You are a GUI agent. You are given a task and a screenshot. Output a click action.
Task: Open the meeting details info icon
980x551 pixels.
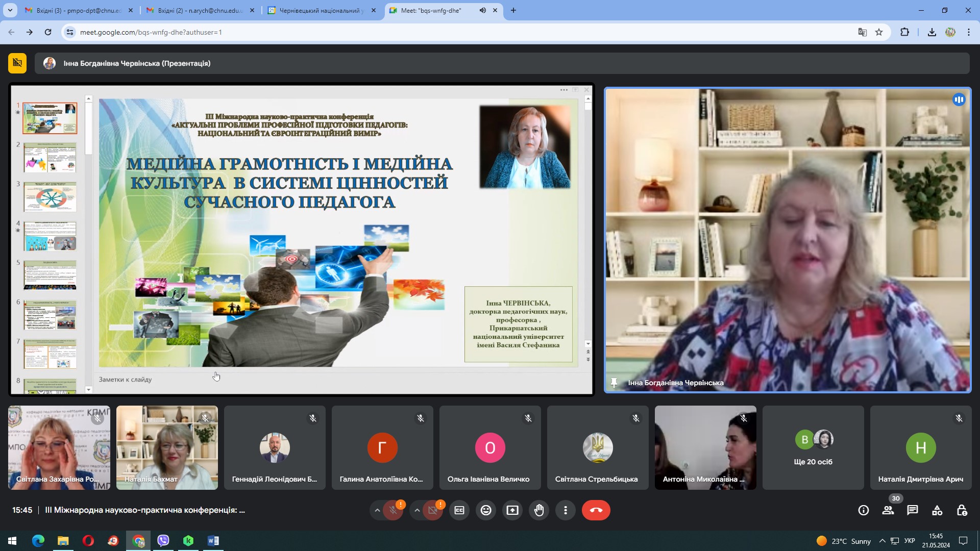coord(864,510)
